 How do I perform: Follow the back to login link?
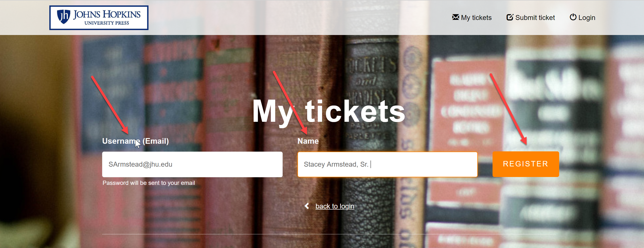point(334,206)
